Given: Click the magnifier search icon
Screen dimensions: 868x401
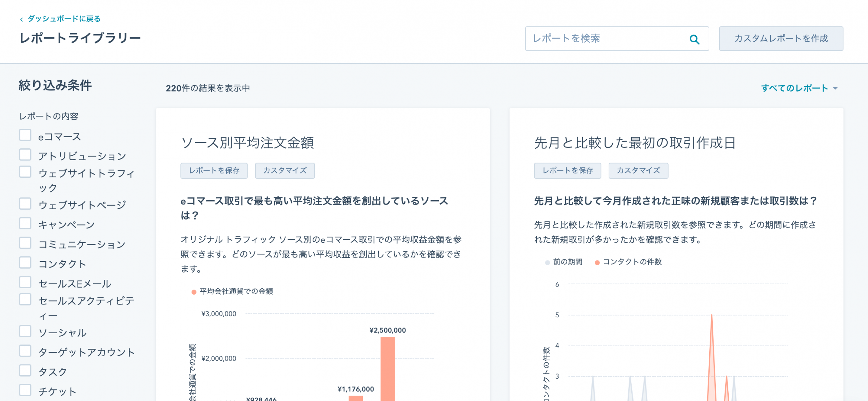Looking at the screenshot, I should tap(694, 39).
